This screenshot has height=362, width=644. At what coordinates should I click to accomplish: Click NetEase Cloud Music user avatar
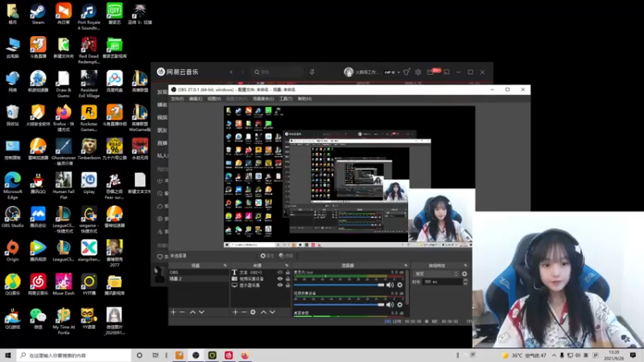349,72
